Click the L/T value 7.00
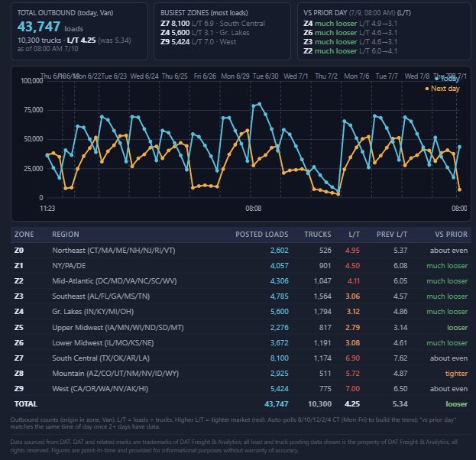The width and height of the screenshot is (476, 460). coord(352,389)
